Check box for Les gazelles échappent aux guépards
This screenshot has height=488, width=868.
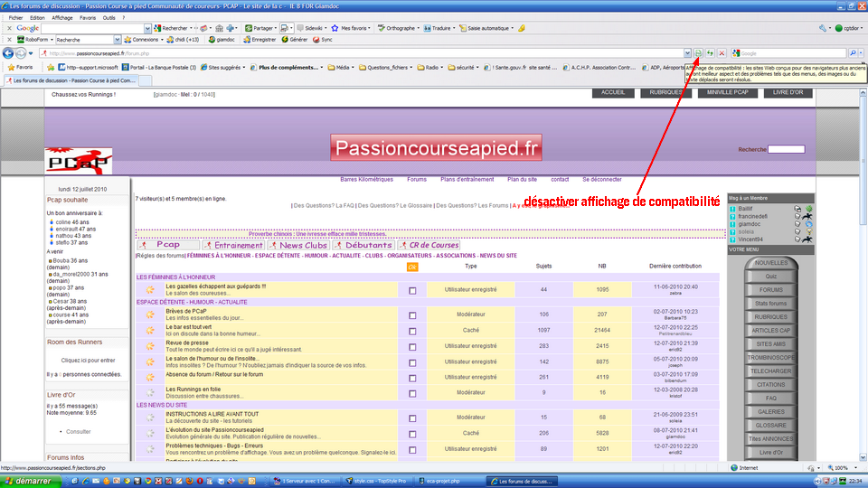click(412, 290)
